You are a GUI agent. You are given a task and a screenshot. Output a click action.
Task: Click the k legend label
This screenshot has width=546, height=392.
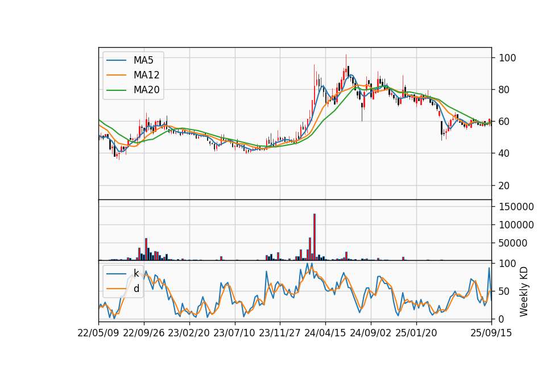pos(136,273)
